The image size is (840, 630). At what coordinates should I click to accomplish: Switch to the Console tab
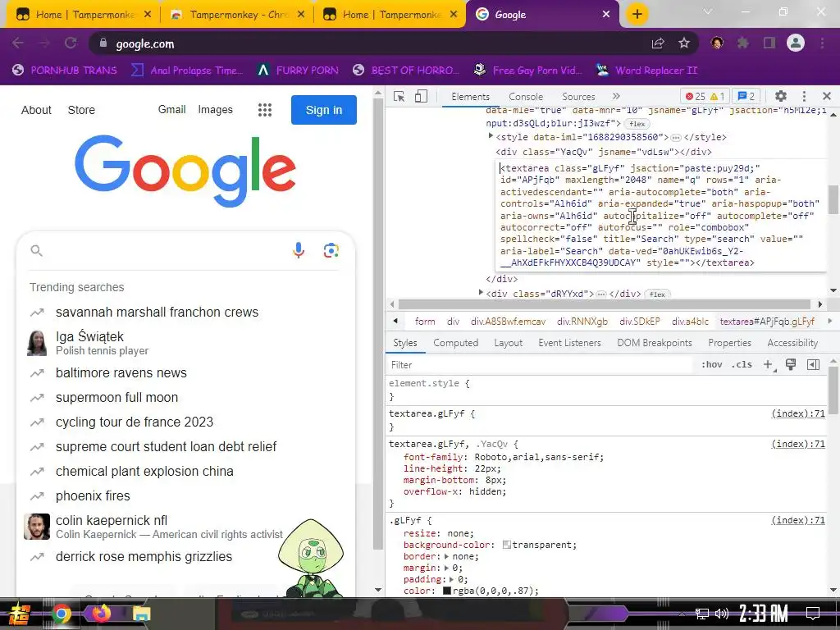[x=526, y=97]
